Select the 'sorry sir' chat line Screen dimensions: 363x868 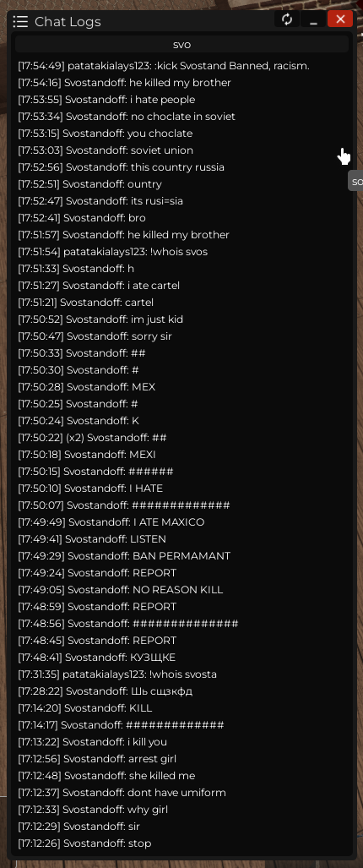pos(95,336)
